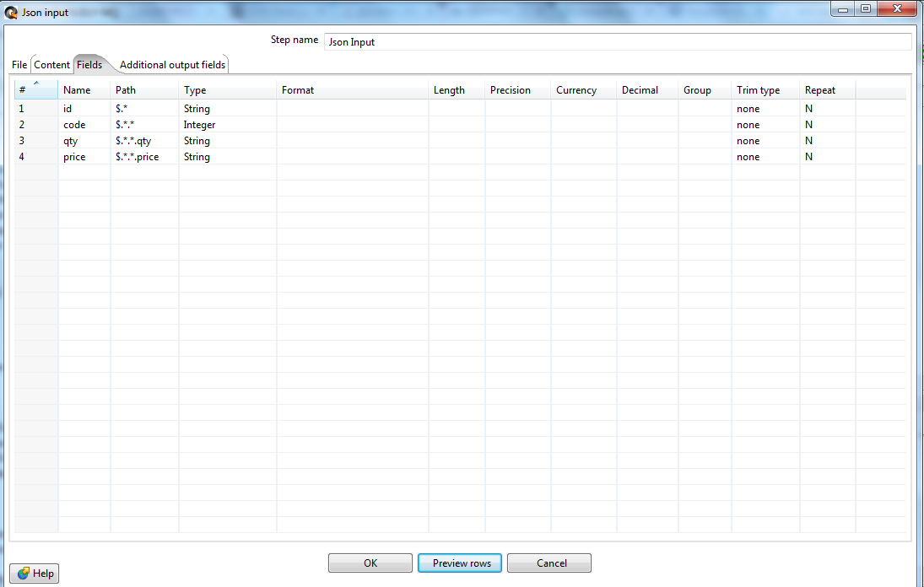The height and width of the screenshot is (587, 924).
Task: Change Trim type for the id row
Action: pos(765,109)
